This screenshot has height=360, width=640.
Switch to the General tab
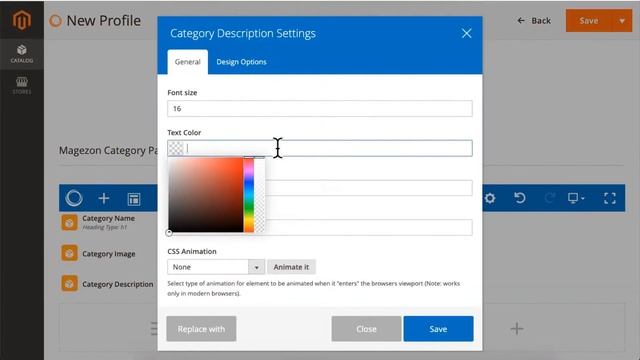pyautogui.click(x=187, y=62)
